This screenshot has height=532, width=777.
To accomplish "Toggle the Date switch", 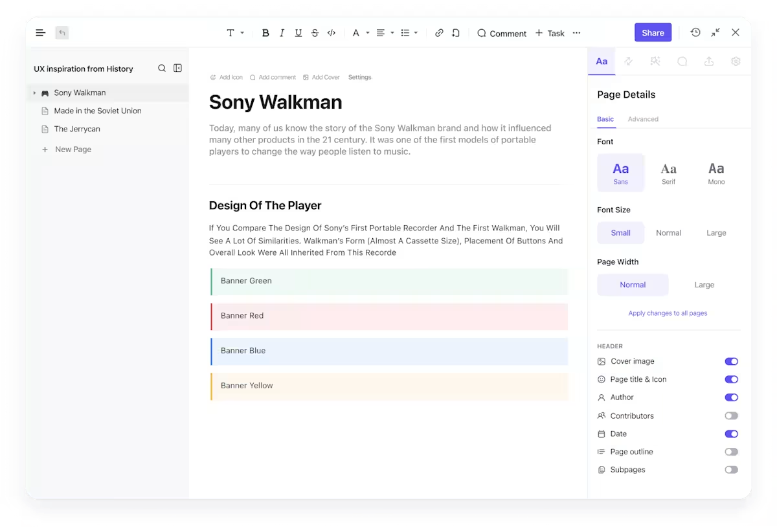I will [x=731, y=434].
